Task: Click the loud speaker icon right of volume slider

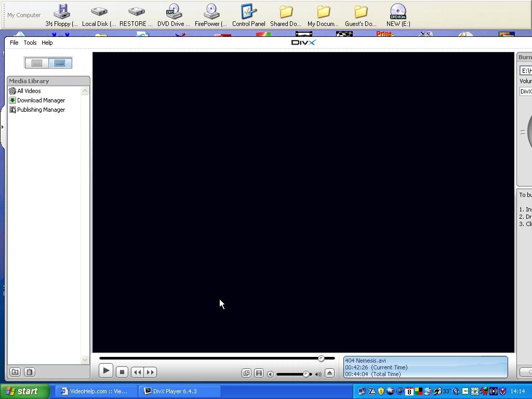Action: [318, 374]
